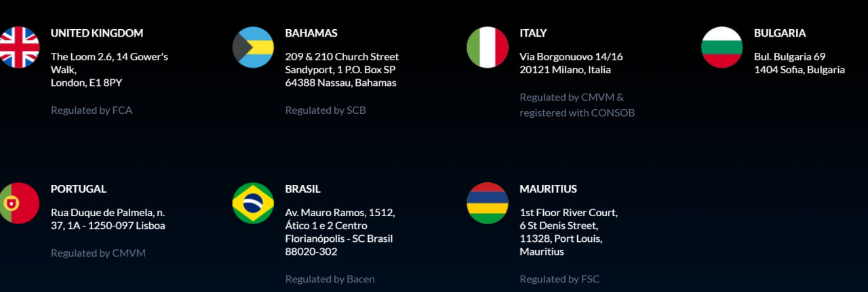Select the BAHAMAS office heading
The width and height of the screenshot is (868, 292).
click(311, 33)
